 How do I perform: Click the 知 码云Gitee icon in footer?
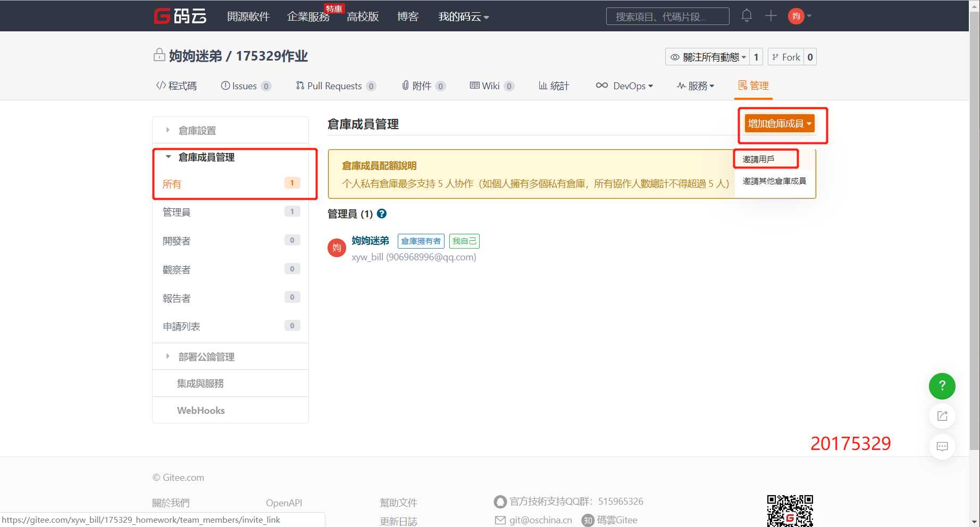click(x=587, y=520)
